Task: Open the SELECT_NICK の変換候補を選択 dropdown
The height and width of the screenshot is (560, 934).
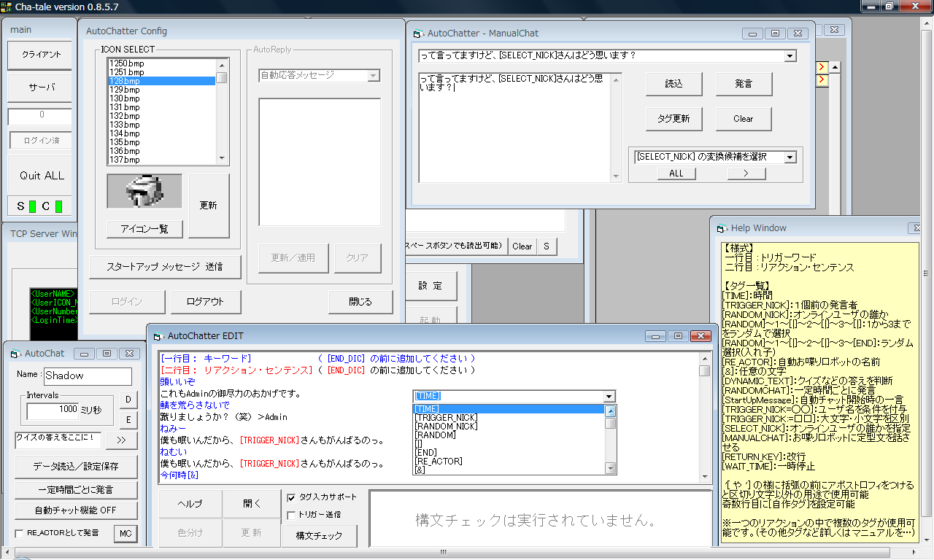Action: coord(790,157)
